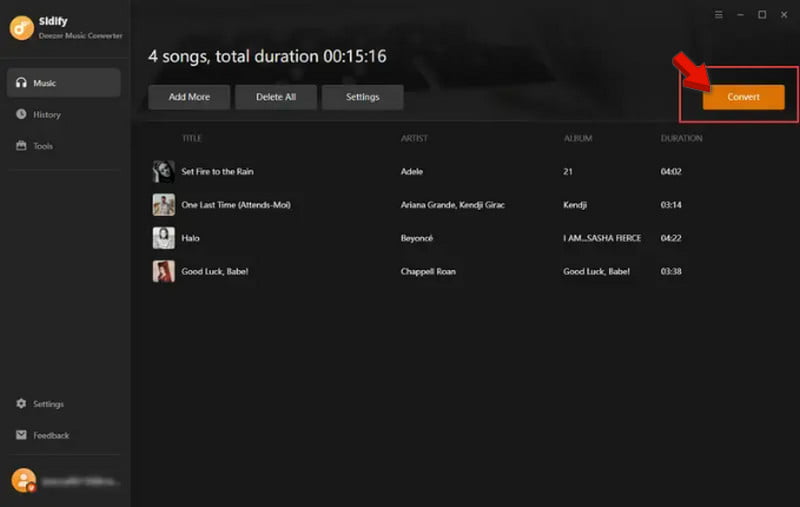Click the gear icon beside Settings
The height and width of the screenshot is (507, 800).
coord(21,403)
